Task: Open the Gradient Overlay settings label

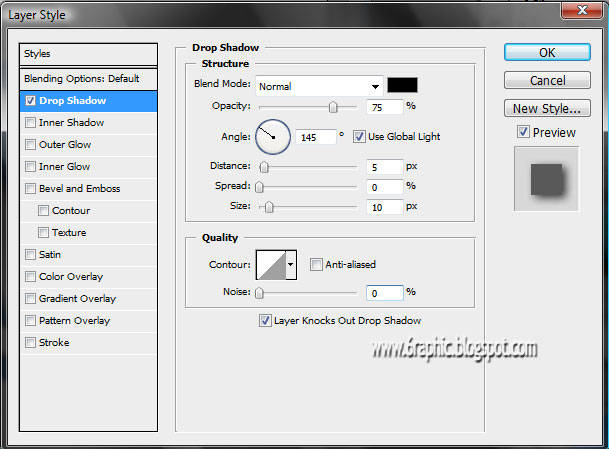Action: [77, 299]
